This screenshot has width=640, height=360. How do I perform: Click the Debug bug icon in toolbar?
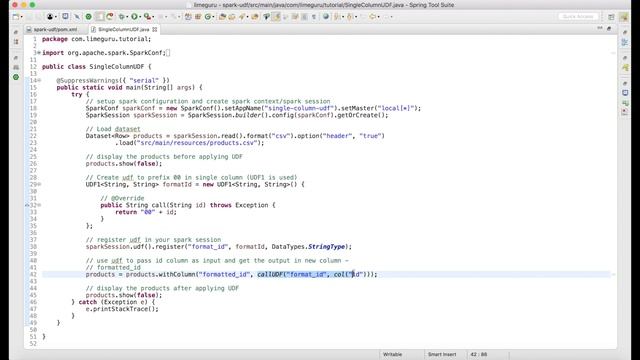[x=121, y=17]
